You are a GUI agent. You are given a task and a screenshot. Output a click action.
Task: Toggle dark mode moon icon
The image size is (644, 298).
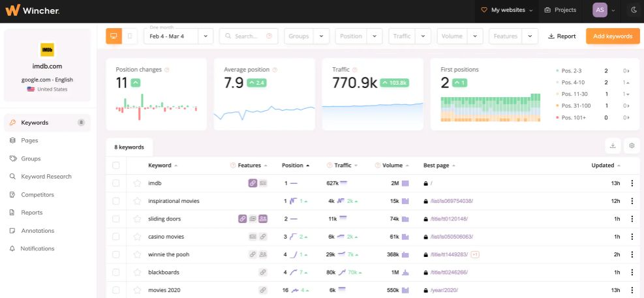[634, 10]
